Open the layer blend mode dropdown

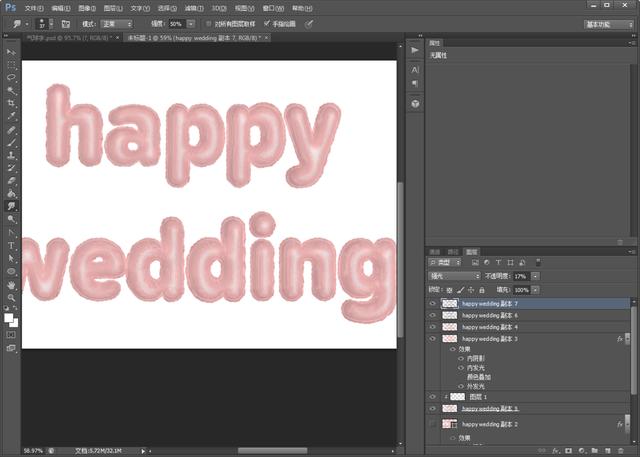coord(454,276)
